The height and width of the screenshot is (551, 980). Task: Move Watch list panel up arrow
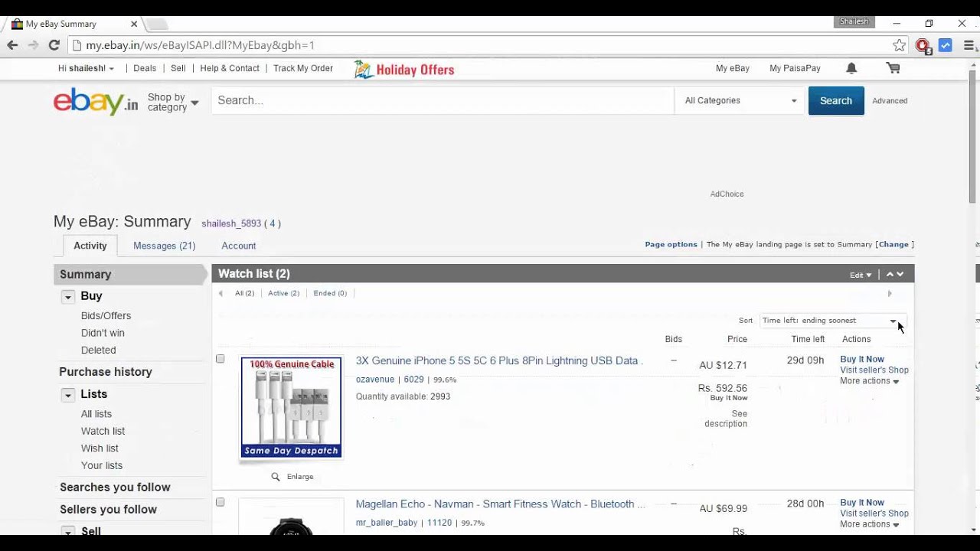click(890, 275)
